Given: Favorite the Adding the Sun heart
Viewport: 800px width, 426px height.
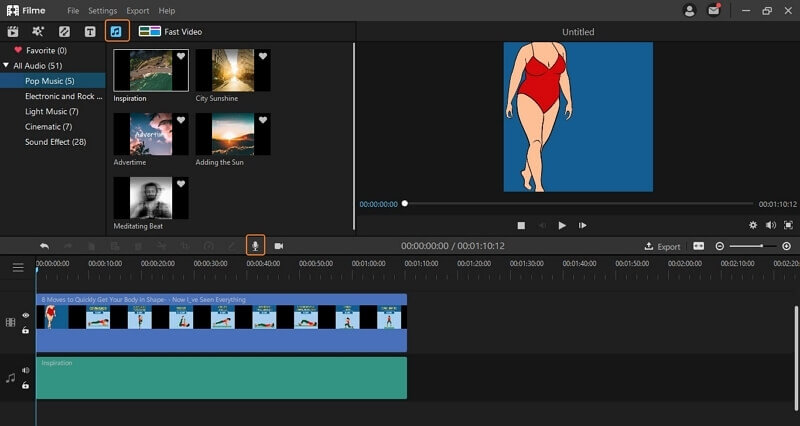Looking at the screenshot, I should click(x=263, y=120).
